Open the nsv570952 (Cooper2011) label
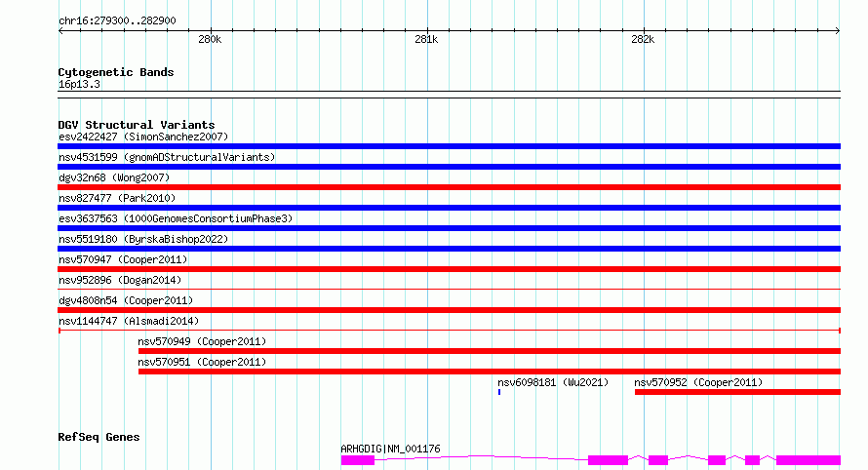 [x=698, y=382]
